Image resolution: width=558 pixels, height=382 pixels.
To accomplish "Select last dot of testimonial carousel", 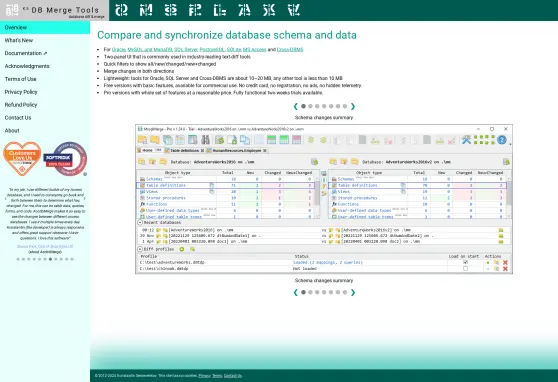I will (72, 259).
